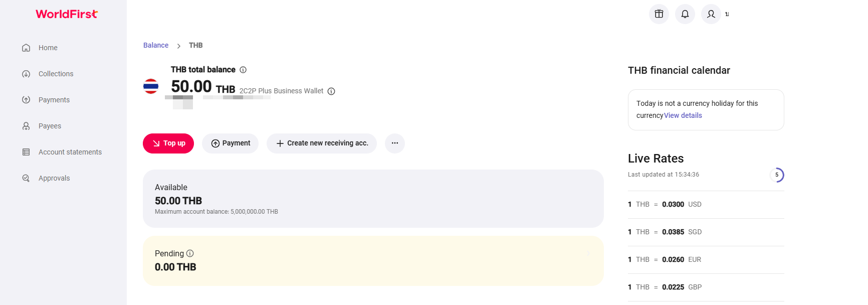Click info icon next to Business Wallet
This screenshot has width=868, height=305.
(331, 91)
